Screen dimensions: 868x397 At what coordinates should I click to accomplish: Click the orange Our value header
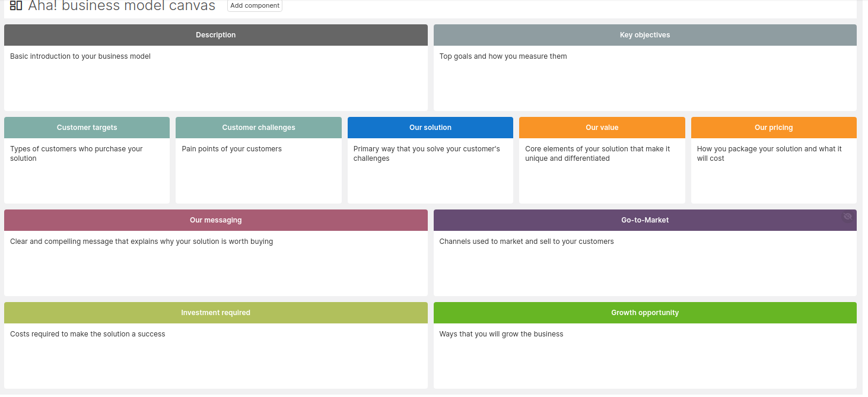click(602, 128)
